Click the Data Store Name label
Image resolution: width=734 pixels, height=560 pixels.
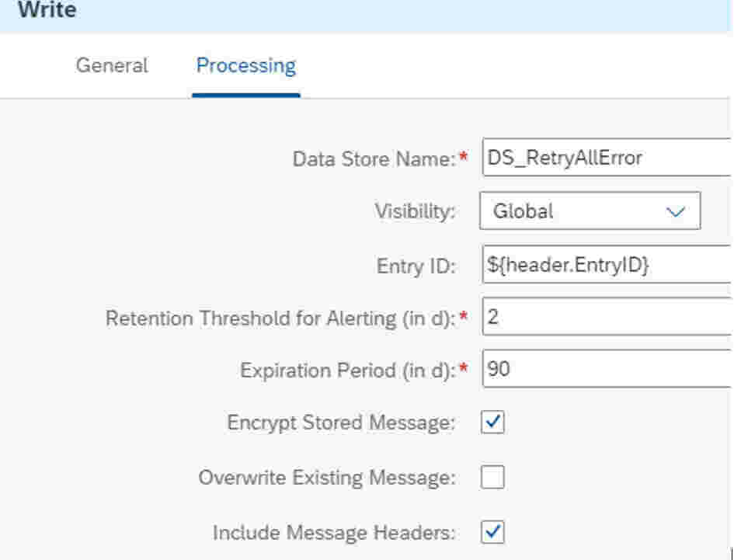(x=374, y=158)
